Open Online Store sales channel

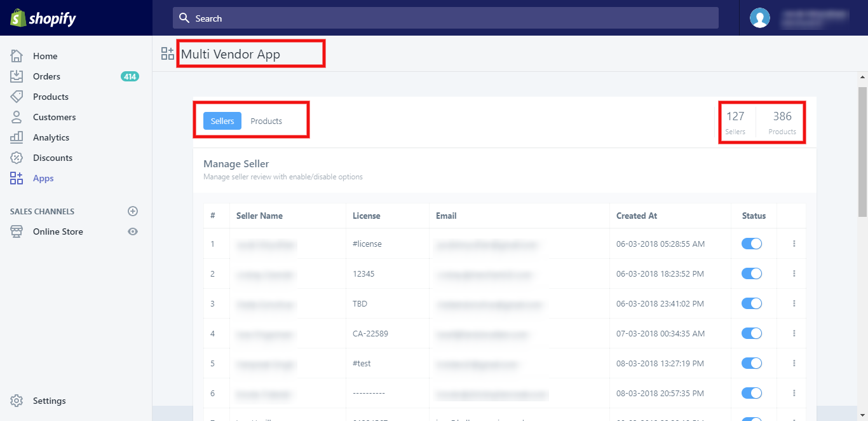[58, 231]
